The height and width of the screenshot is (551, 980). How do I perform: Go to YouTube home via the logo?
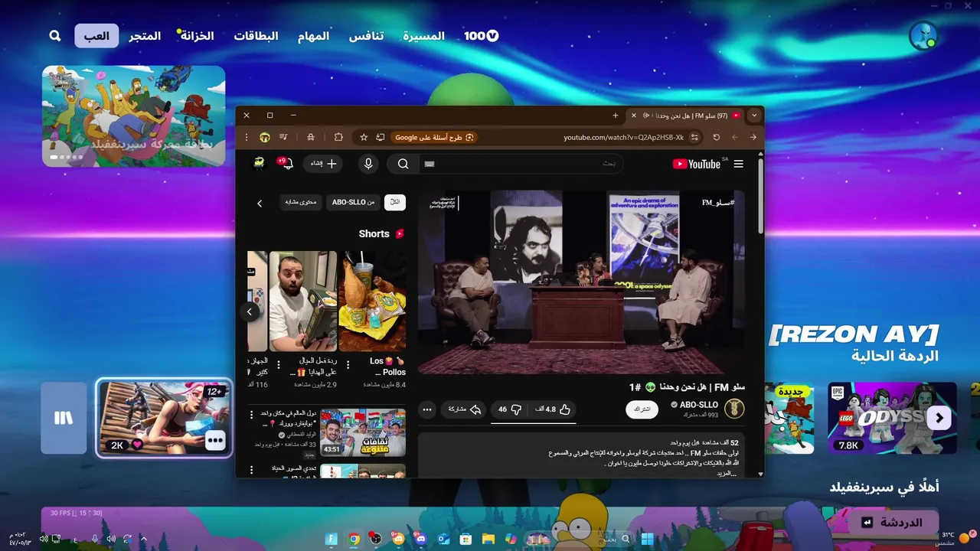pos(697,164)
